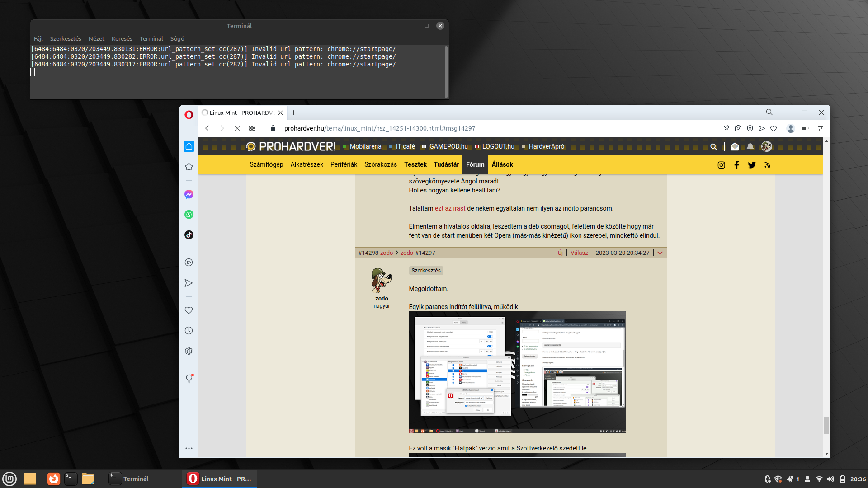
Task: Open terminal Fájl menu
Action: 38,39
